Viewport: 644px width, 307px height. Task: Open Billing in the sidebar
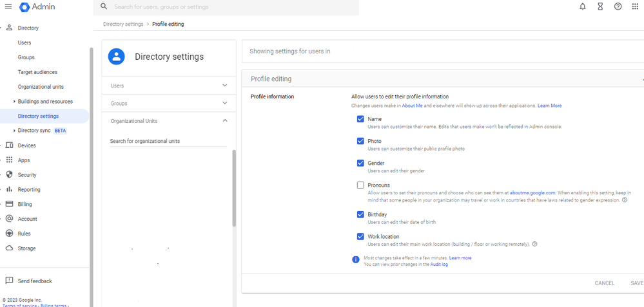24,204
